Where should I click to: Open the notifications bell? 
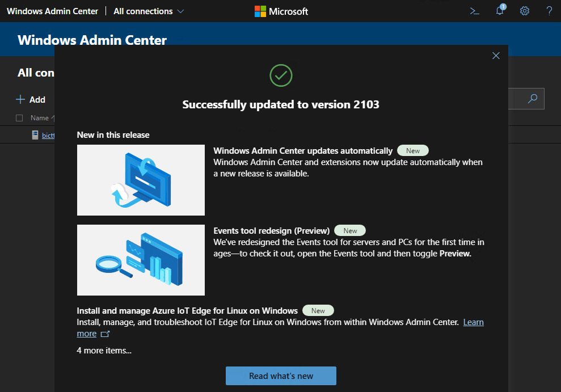click(x=500, y=10)
